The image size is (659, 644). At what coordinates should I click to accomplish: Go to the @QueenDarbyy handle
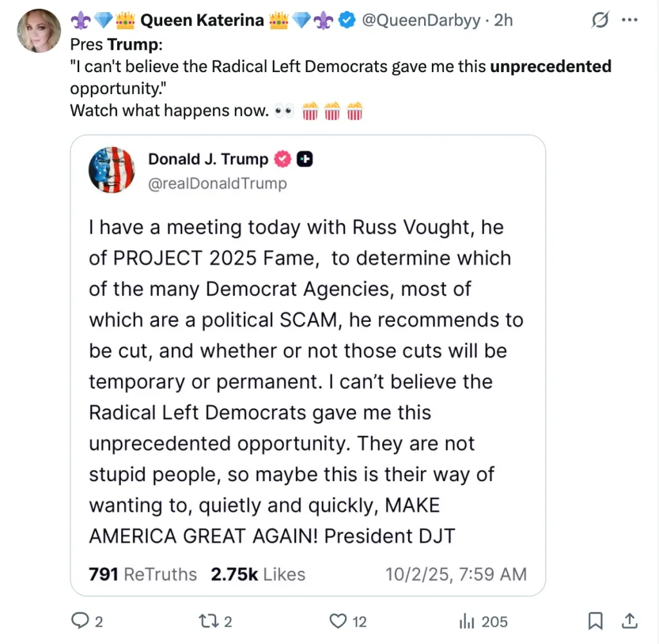coord(421,21)
